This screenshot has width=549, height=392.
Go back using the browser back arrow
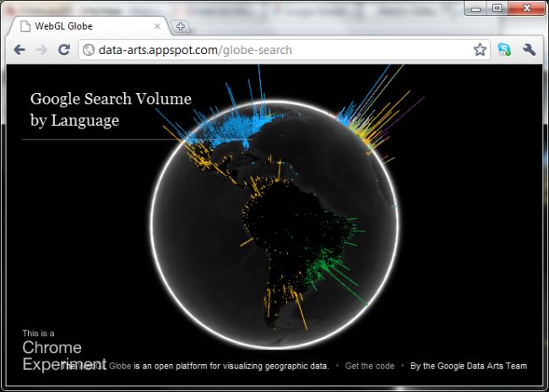tap(19, 50)
